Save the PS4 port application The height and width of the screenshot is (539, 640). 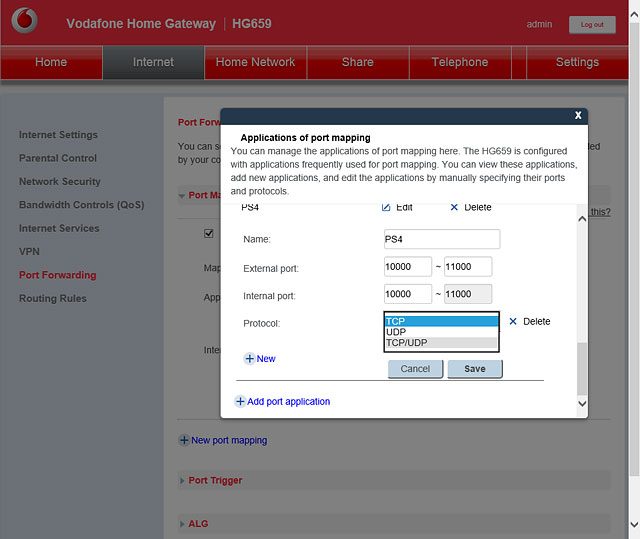click(475, 369)
